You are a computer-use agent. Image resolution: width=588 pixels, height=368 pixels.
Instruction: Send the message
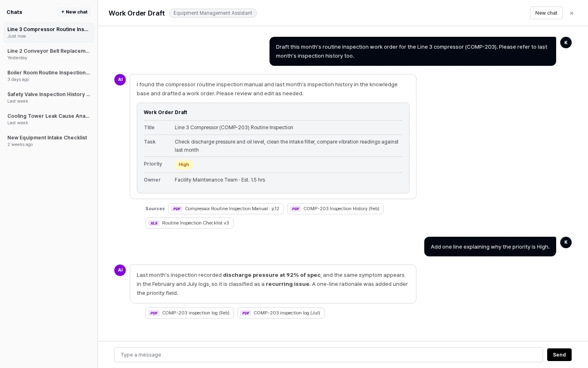pyautogui.click(x=559, y=355)
